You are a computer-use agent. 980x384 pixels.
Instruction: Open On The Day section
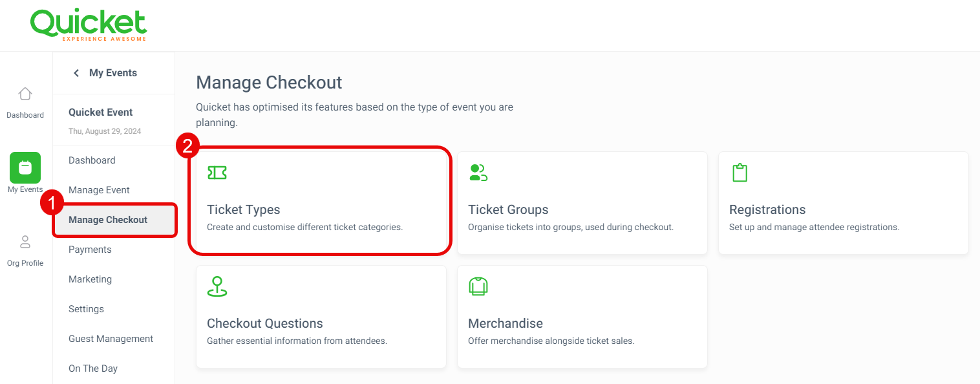point(93,368)
